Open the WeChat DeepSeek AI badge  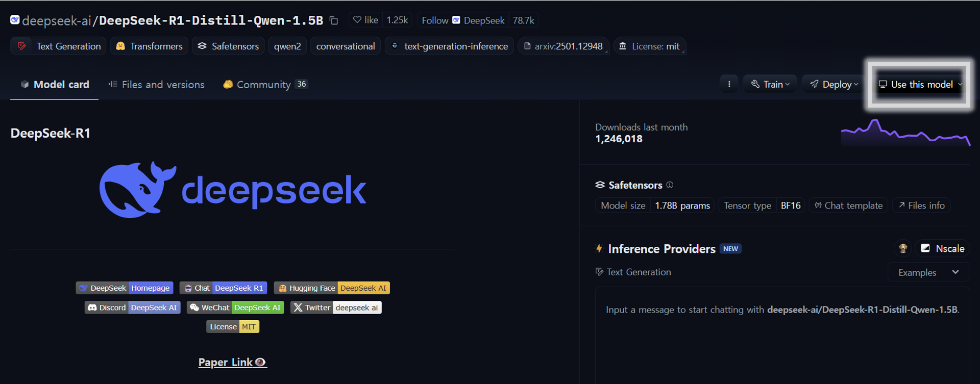(x=235, y=307)
